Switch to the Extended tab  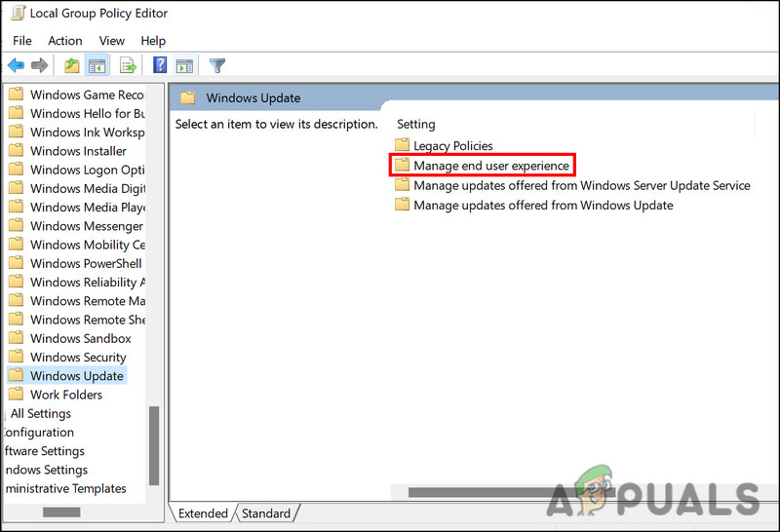click(x=203, y=513)
